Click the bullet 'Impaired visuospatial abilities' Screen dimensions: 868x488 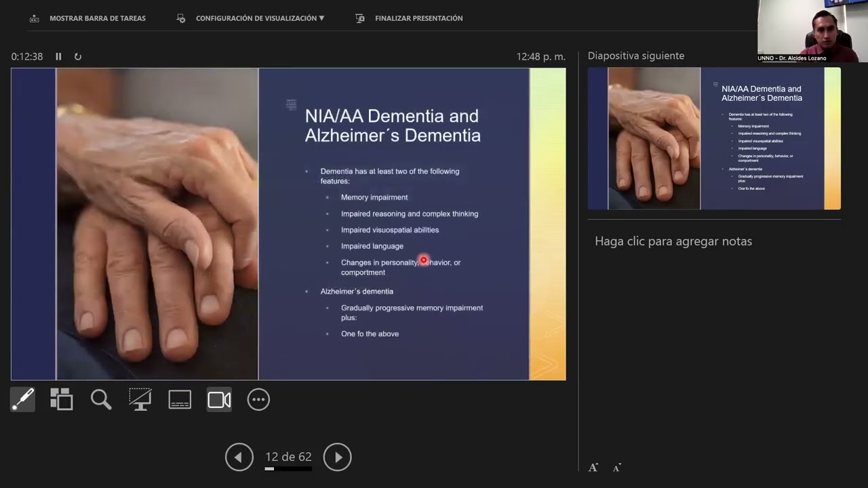[x=390, y=230]
